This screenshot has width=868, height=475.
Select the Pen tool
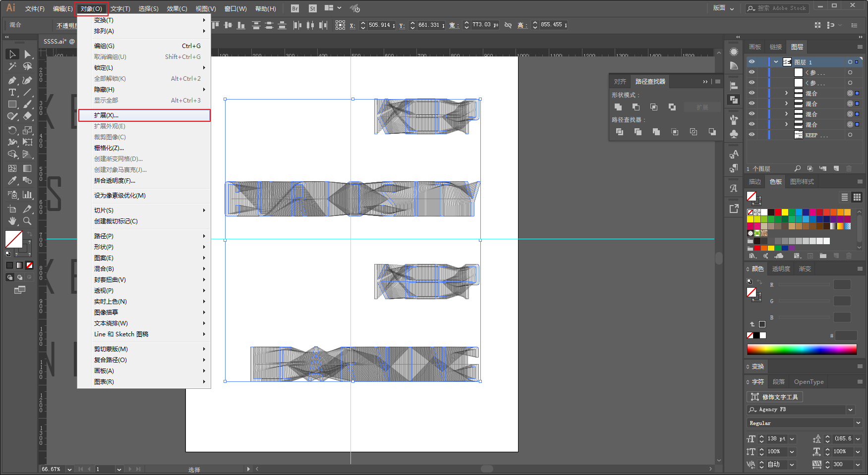(12, 80)
